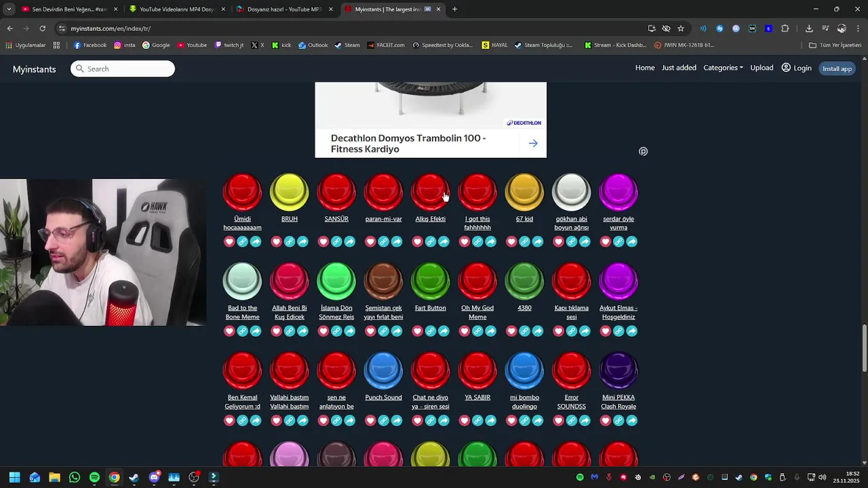The width and height of the screenshot is (868, 488).
Task: Click the page vertical scrollbar thumb
Action: pos(865,348)
